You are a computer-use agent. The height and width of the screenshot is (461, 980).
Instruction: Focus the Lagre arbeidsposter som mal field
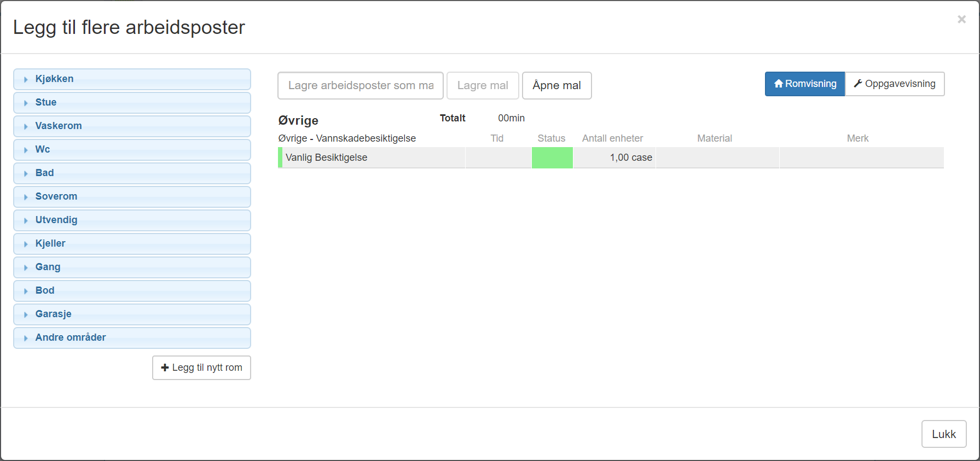360,86
